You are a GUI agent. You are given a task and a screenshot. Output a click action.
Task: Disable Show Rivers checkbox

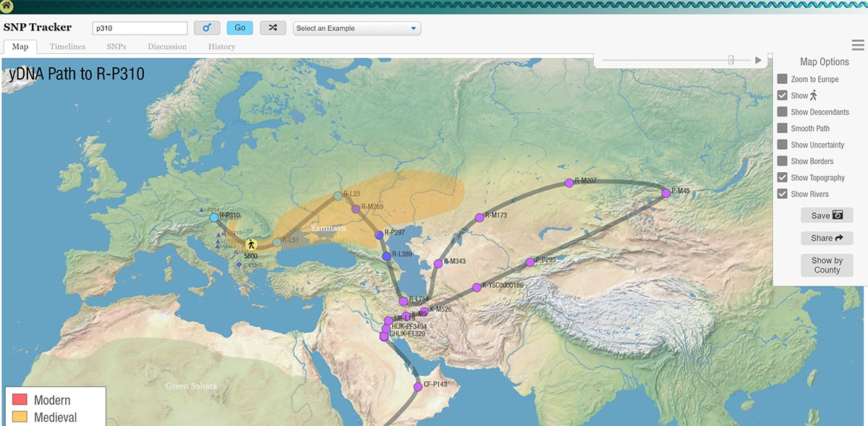(782, 194)
